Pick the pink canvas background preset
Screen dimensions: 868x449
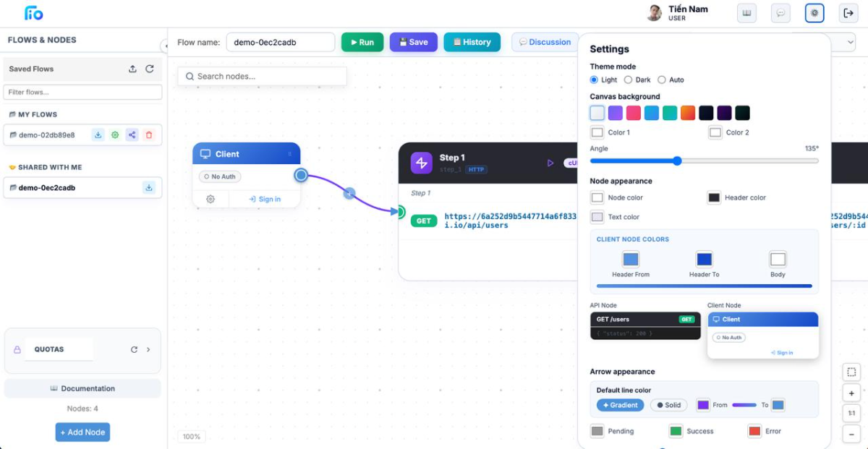pyautogui.click(x=634, y=113)
